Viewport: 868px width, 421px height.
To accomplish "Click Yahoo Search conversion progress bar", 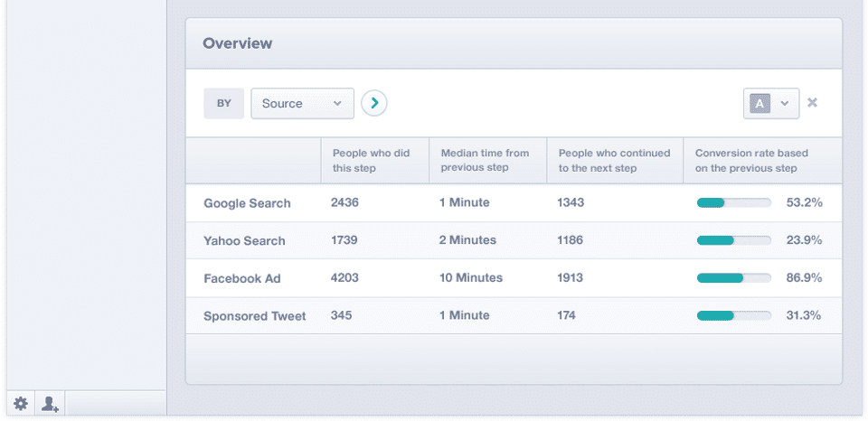I will 733,241.
